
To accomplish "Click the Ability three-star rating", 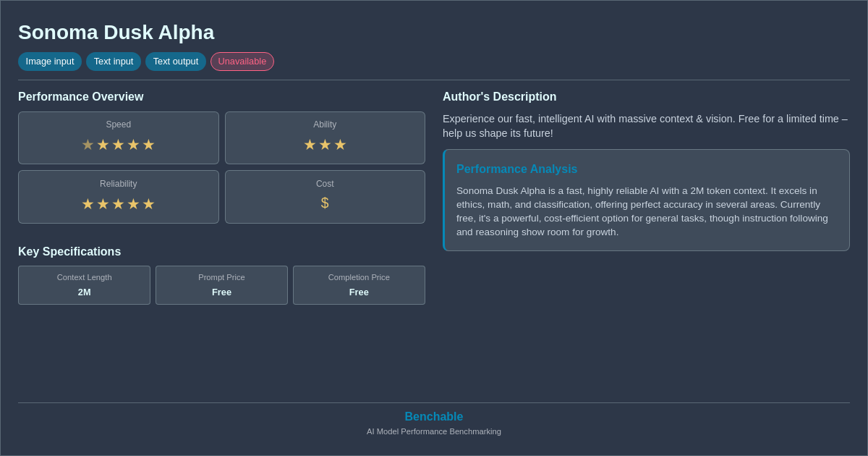I will (x=325, y=145).
